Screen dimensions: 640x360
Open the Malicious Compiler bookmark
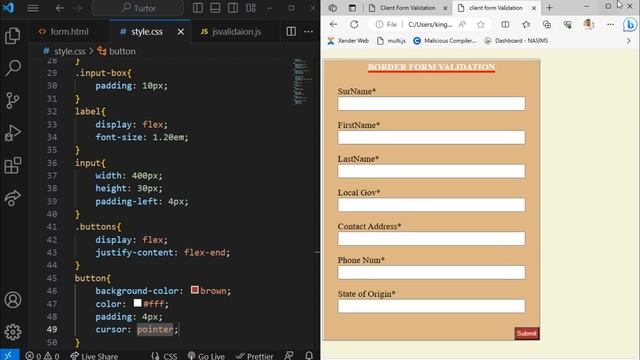pos(444,41)
